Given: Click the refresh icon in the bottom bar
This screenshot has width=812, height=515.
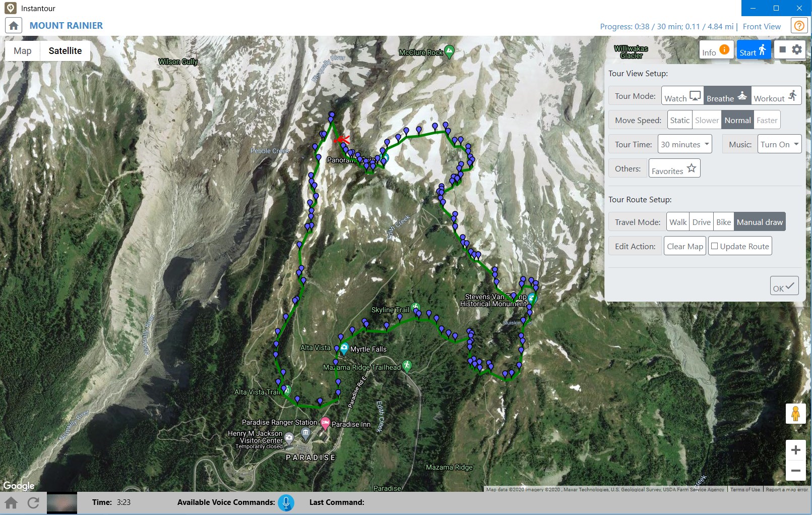Looking at the screenshot, I should pyautogui.click(x=33, y=503).
